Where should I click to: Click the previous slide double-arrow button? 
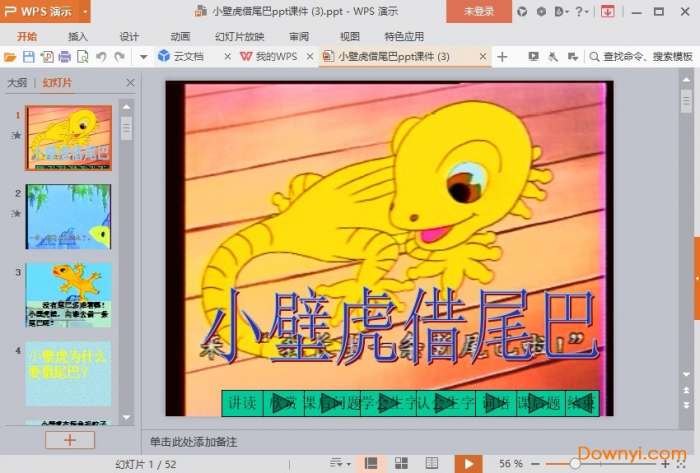(x=686, y=390)
